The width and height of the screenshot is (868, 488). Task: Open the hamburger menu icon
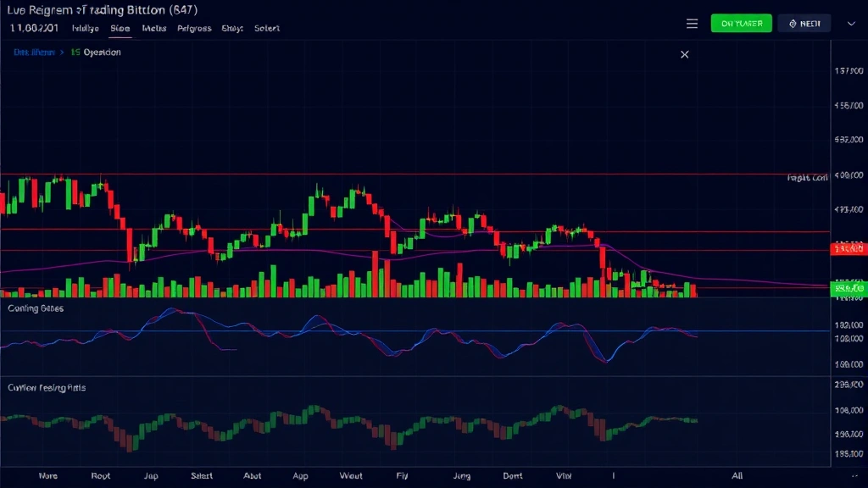tap(692, 24)
